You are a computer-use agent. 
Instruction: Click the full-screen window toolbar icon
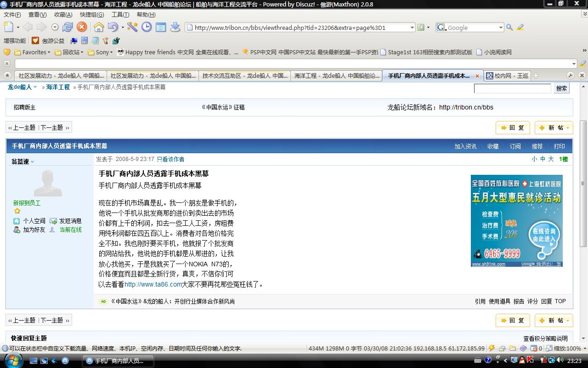point(161,27)
